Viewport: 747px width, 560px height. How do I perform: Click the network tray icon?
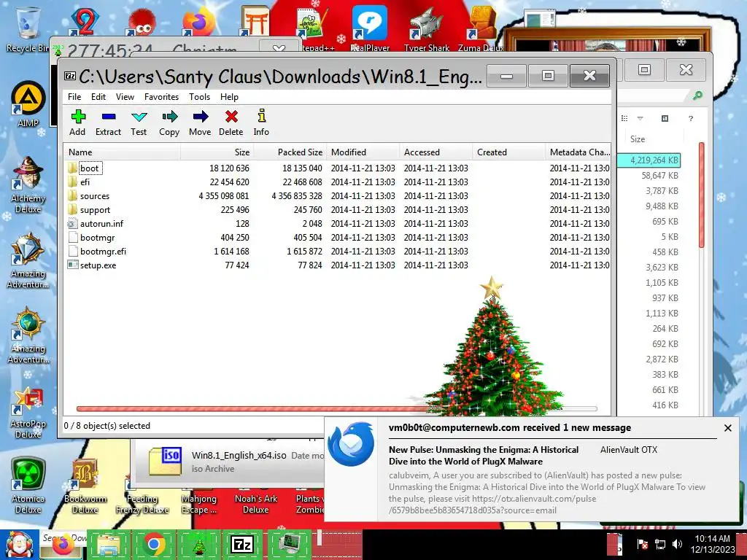pos(659,544)
